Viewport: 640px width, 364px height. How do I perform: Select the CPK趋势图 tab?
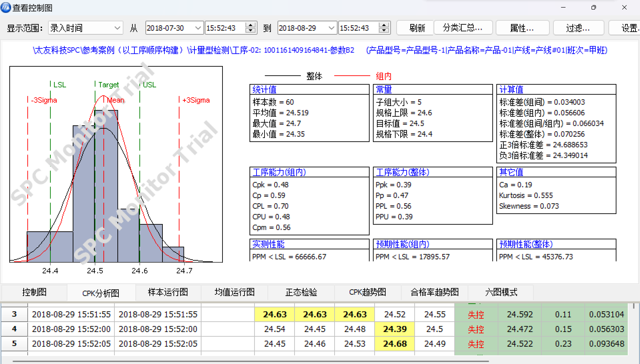coord(367,292)
